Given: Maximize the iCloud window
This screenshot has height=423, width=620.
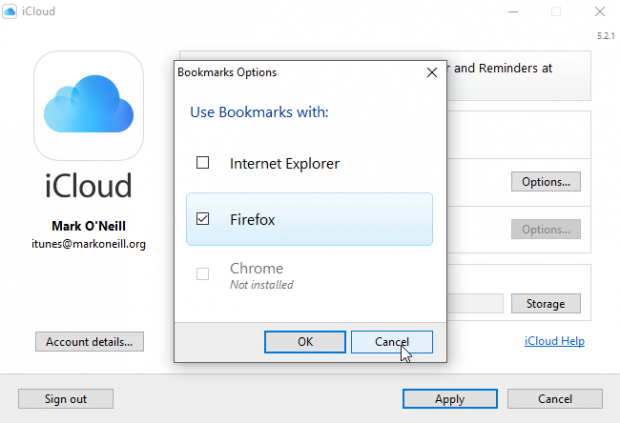Looking at the screenshot, I should coord(556,12).
